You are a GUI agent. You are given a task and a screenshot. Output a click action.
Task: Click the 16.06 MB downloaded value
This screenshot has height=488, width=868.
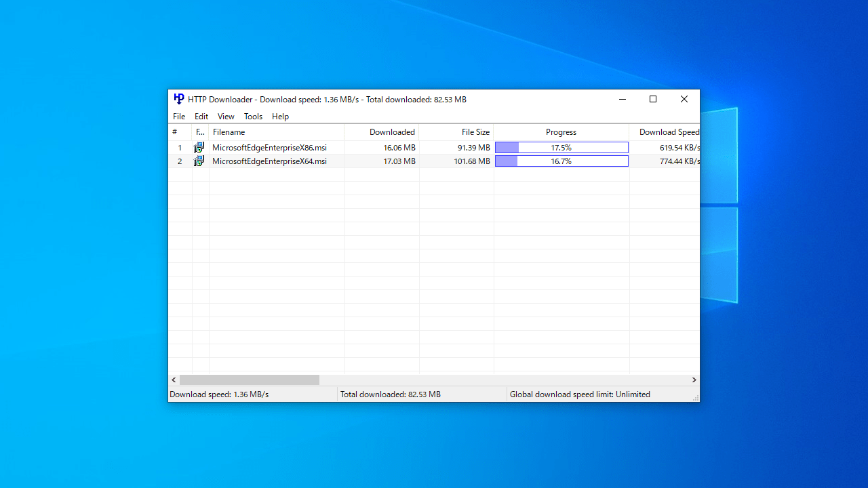399,148
